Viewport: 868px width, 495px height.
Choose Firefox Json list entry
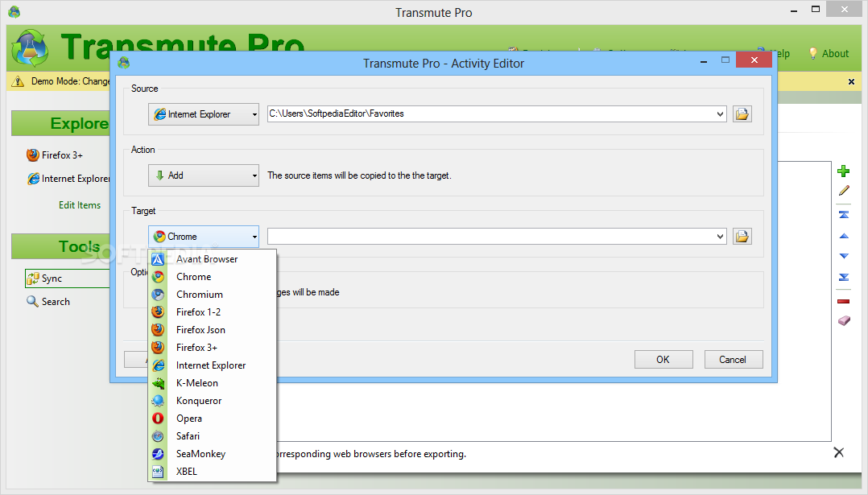click(212, 330)
